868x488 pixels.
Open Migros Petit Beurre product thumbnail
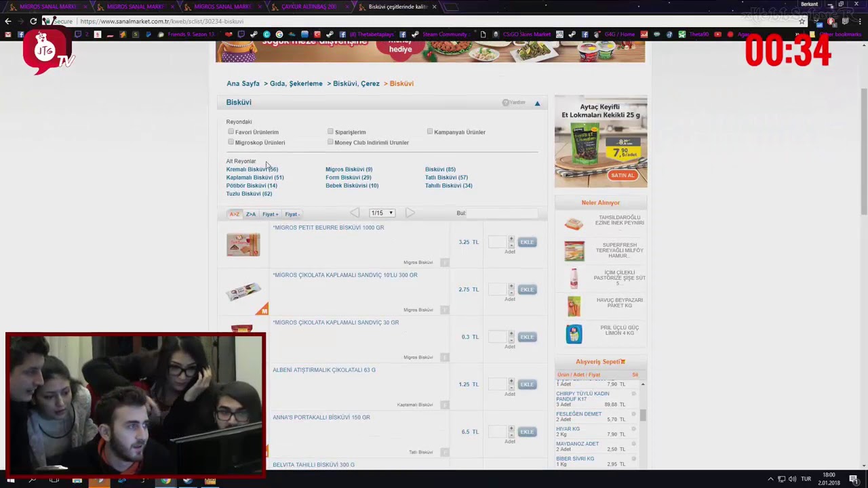[x=243, y=245]
